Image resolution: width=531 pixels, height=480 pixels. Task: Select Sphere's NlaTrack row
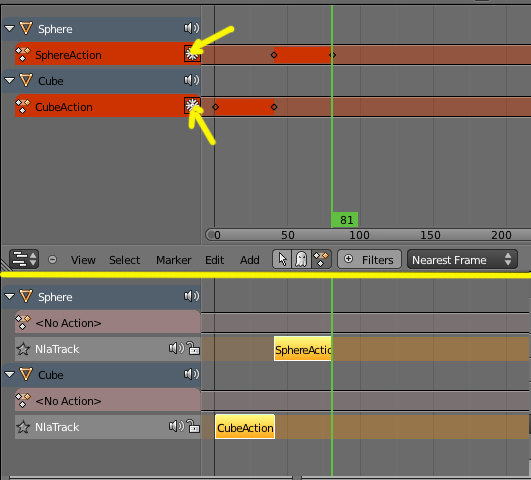(108, 349)
